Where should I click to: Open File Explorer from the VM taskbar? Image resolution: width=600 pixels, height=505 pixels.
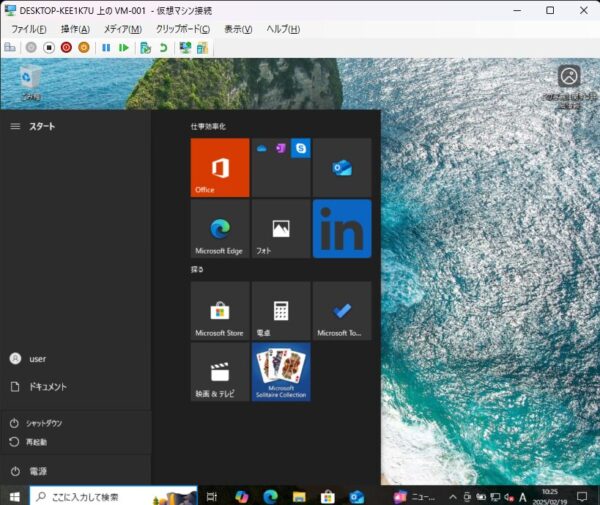pyautogui.click(x=299, y=497)
